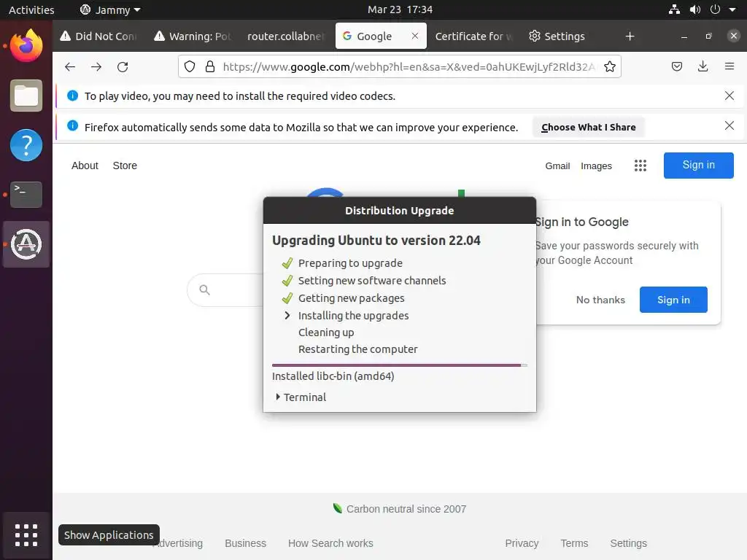Open the Activities overview
Screen dimensions: 747x560
[x=31, y=9]
